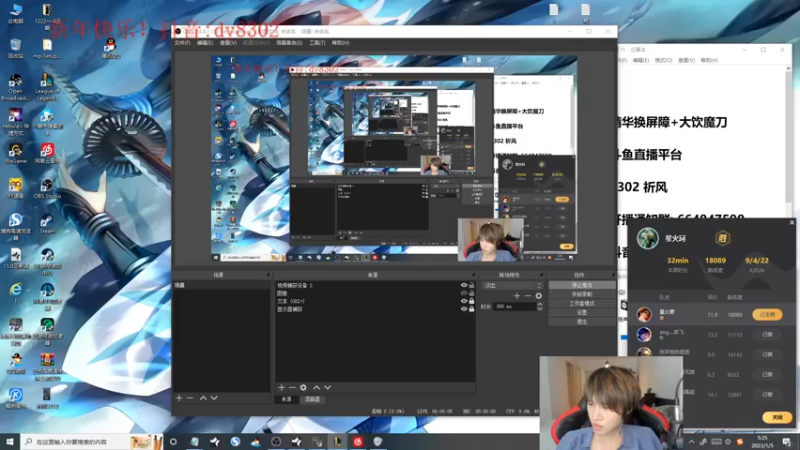
Task: Toggle lock on 显示器捕获 source
Action: 471,309
